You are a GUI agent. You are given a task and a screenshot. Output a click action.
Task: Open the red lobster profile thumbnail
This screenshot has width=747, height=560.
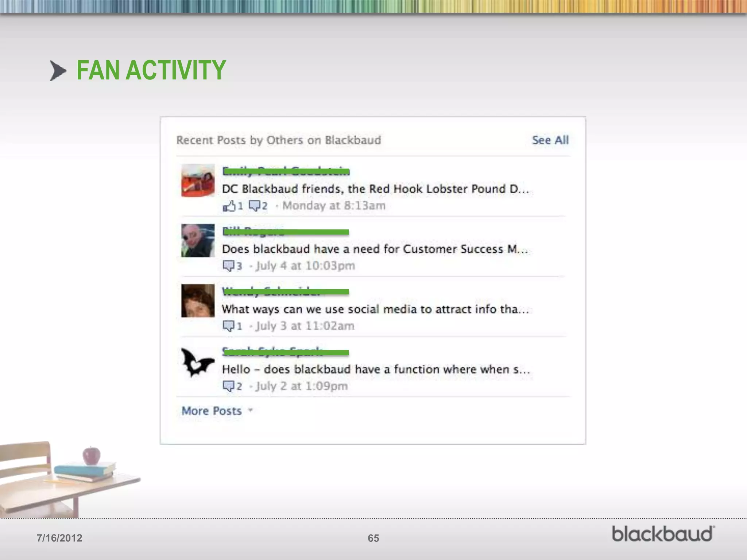tap(198, 180)
